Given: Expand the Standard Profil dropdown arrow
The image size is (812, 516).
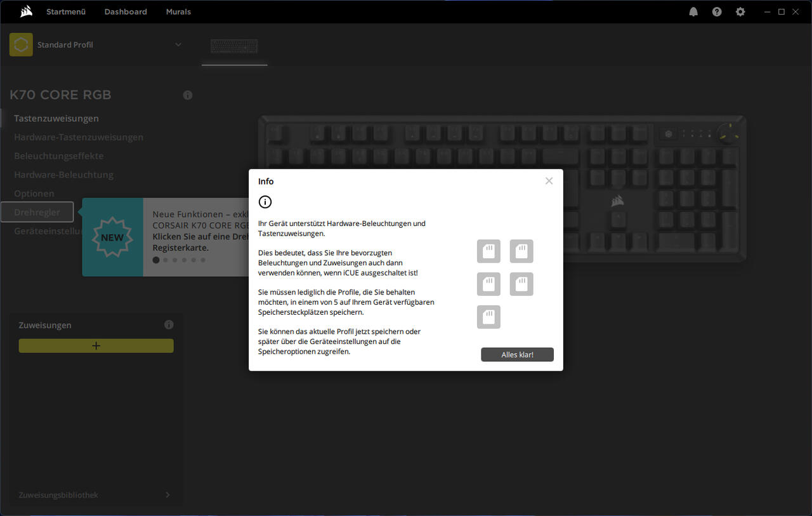Looking at the screenshot, I should tap(178, 44).
